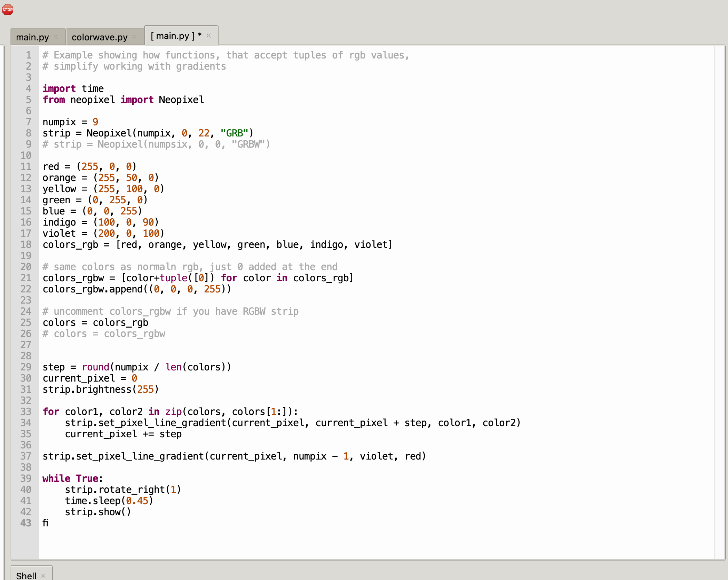Close the first main.py tab

click(56, 37)
